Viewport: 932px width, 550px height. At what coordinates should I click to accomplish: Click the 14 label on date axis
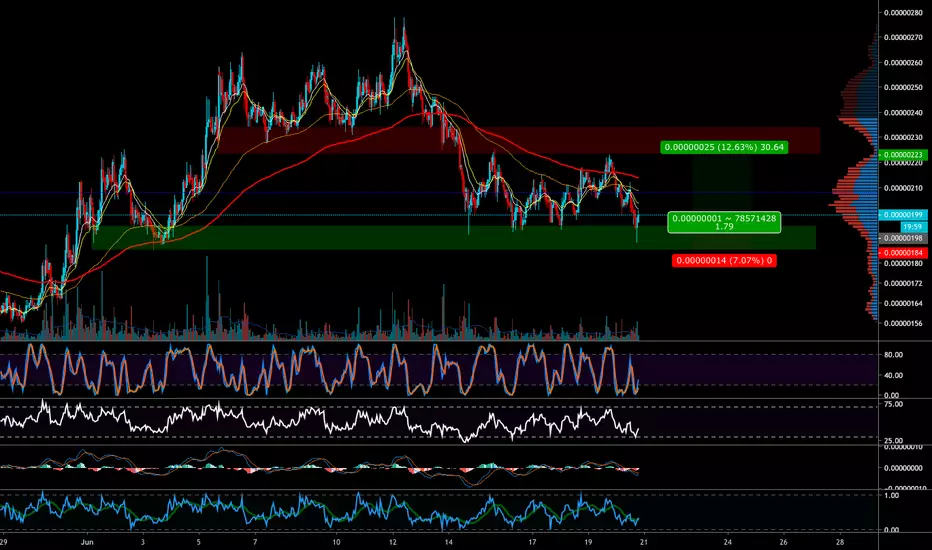click(x=448, y=542)
